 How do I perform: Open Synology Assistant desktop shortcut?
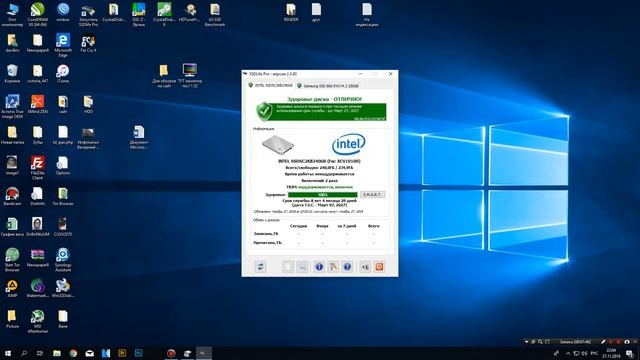tap(63, 260)
